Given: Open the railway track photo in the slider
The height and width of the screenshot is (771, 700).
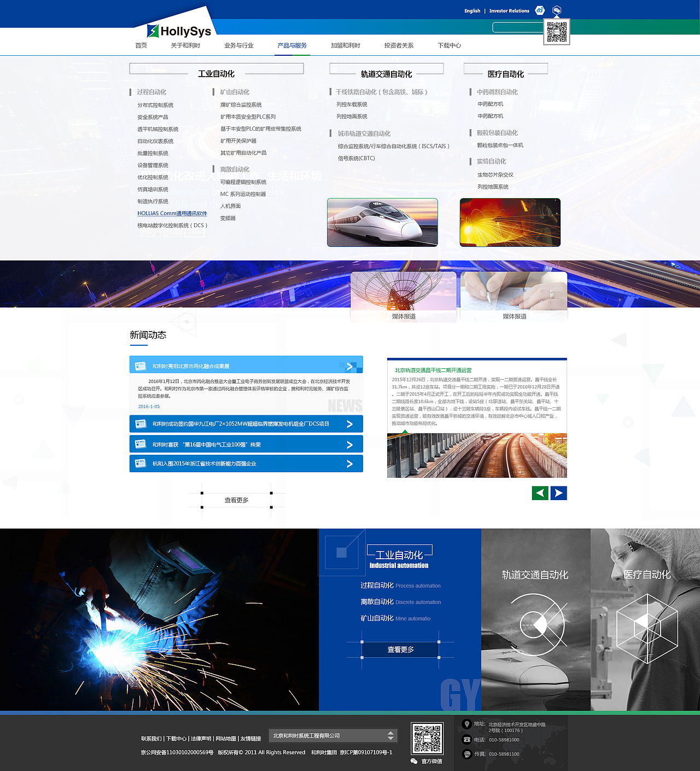Looking at the screenshot, I should pyautogui.click(x=477, y=455).
